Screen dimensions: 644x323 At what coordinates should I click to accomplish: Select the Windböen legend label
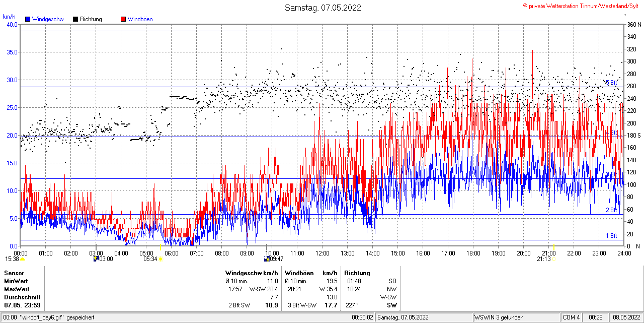[x=140, y=19]
